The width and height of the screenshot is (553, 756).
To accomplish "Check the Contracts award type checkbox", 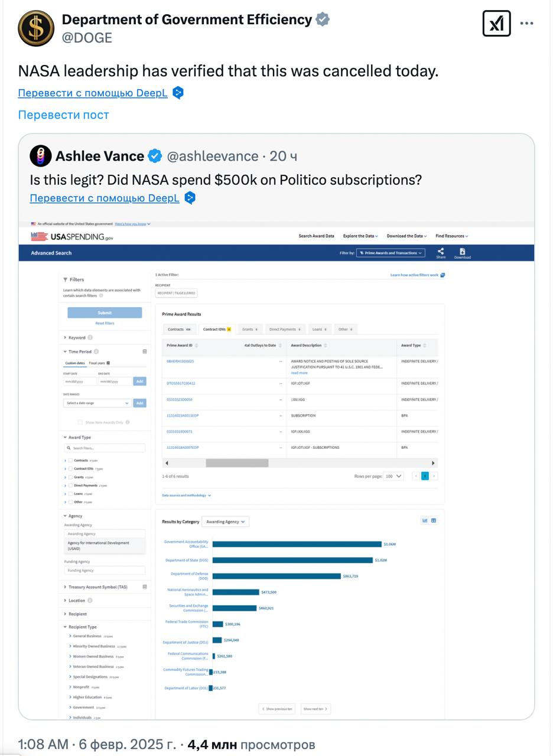I will pos(70,461).
